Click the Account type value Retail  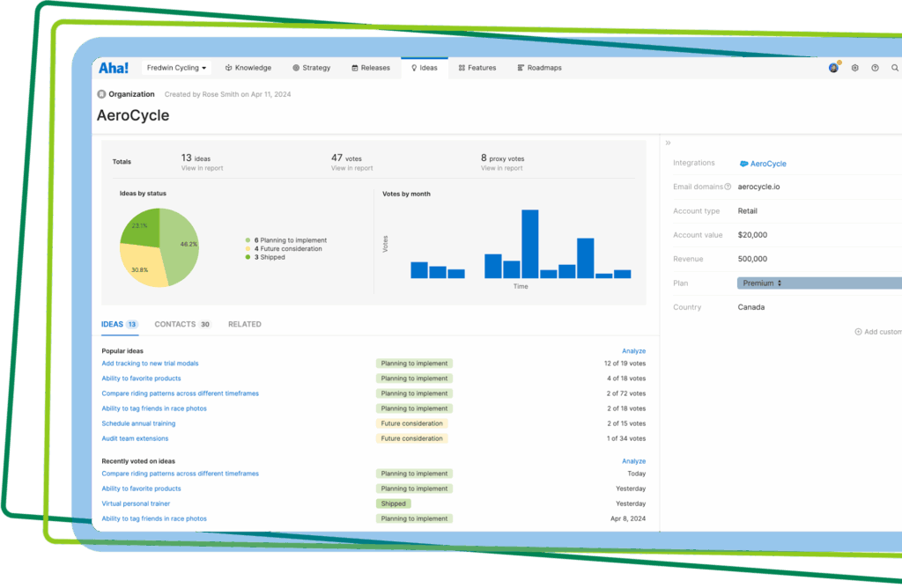click(747, 211)
